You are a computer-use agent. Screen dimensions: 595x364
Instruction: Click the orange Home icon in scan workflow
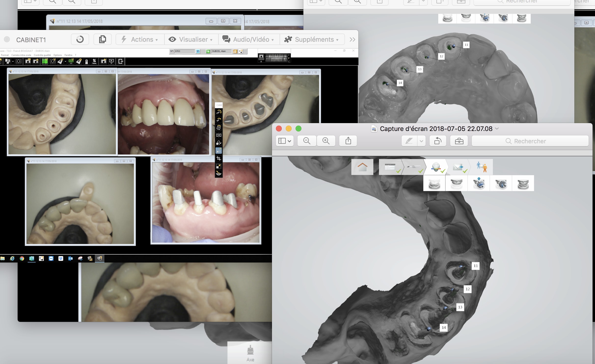pyautogui.click(x=362, y=167)
